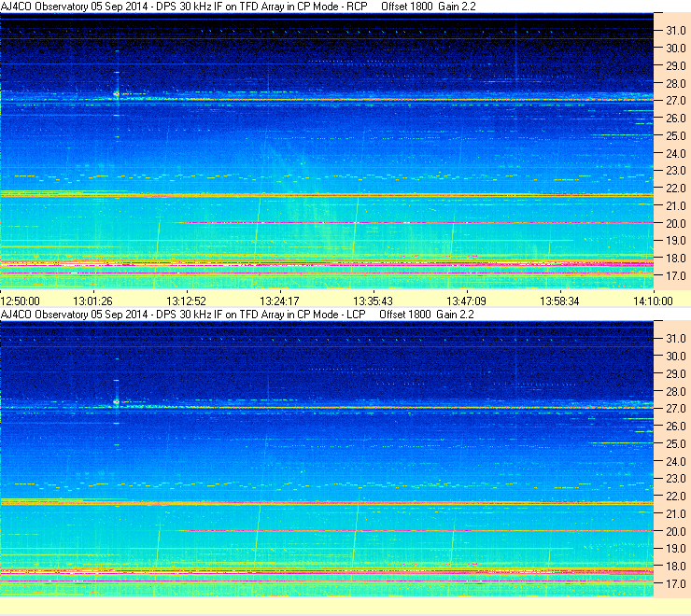691x616 pixels.
Task: Click the 26.0 frequency label in RCP plot
Action: coord(676,119)
